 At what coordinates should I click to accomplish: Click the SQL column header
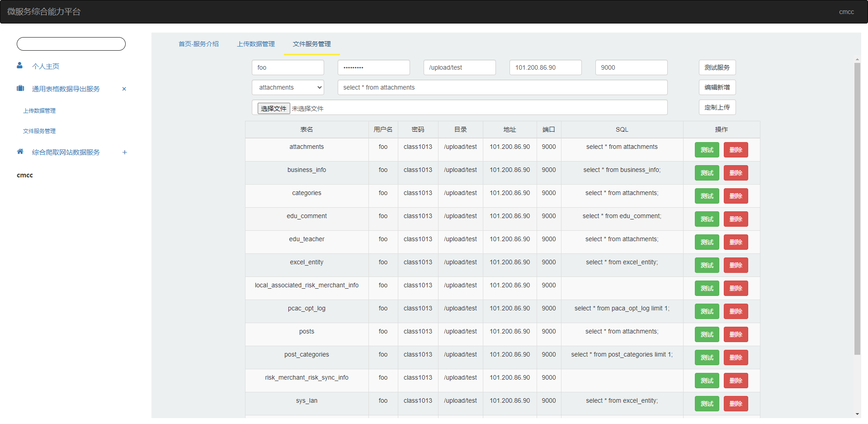[x=622, y=129]
